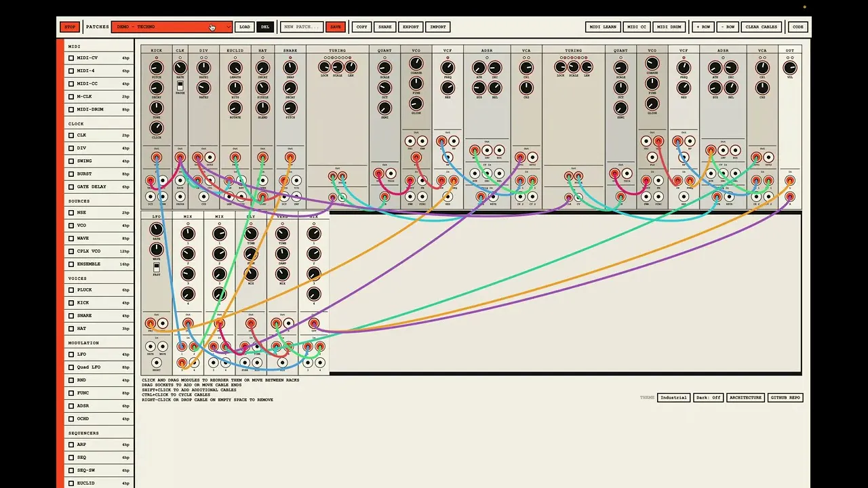The height and width of the screenshot is (488, 868).
Task: Click the EUCLID module ROTATE knob
Action: (235, 107)
